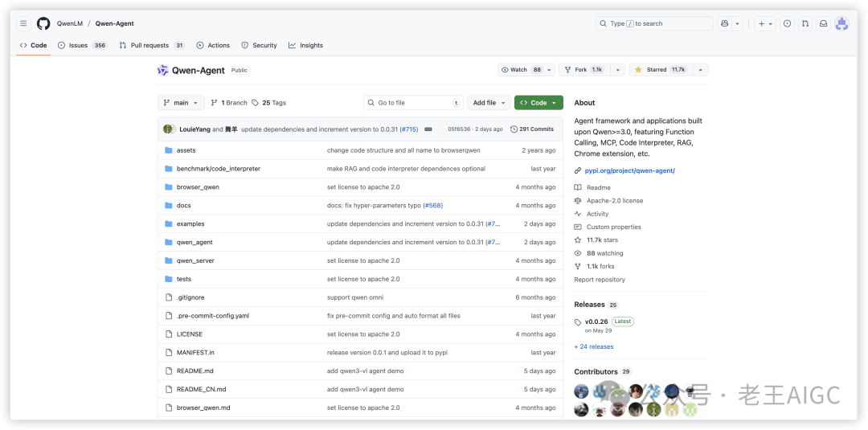Open the docs folder
This screenshot has width=868, height=430.
click(184, 205)
